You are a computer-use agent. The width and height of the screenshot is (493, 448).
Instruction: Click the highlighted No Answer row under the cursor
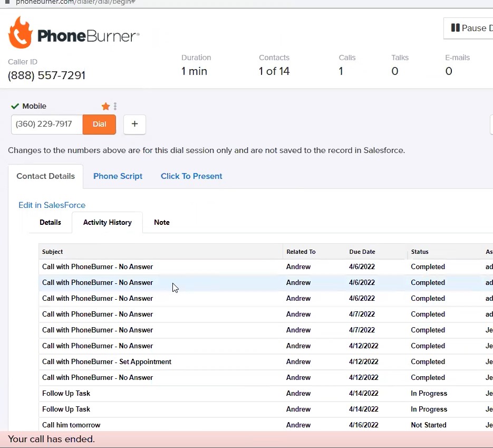[x=266, y=283]
